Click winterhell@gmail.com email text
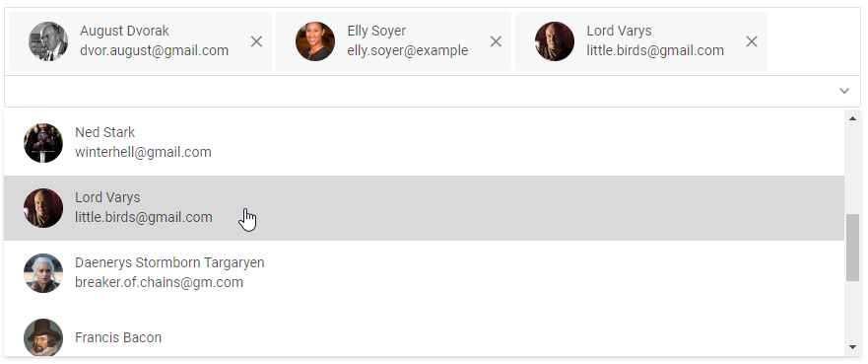Screen dimensions: 868x364 point(143,152)
